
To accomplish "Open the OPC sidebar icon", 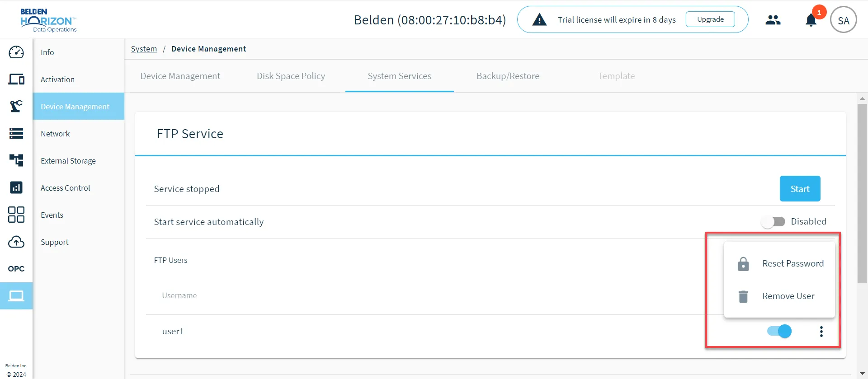I will click(x=16, y=269).
